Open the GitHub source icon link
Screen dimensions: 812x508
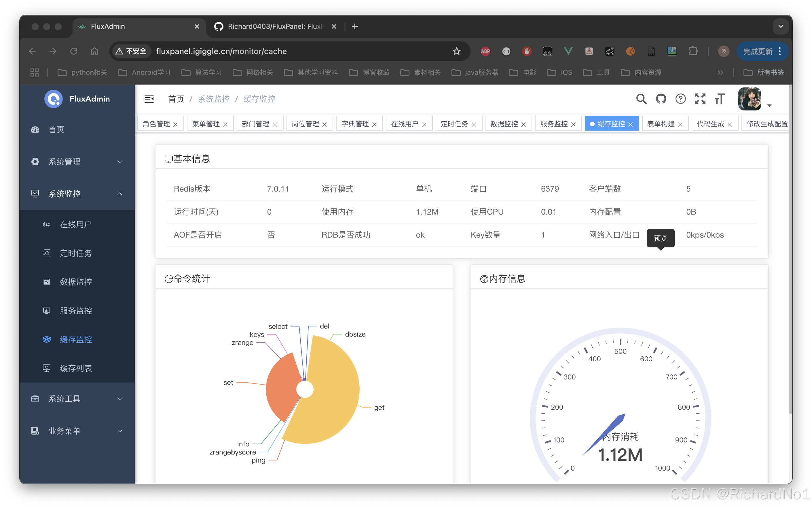coord(661,99)
